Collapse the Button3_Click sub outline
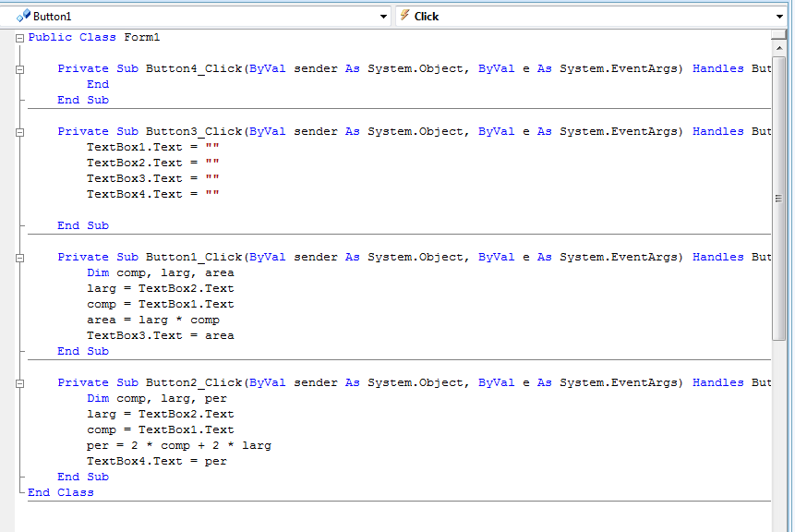 click(x=19, y=132)
